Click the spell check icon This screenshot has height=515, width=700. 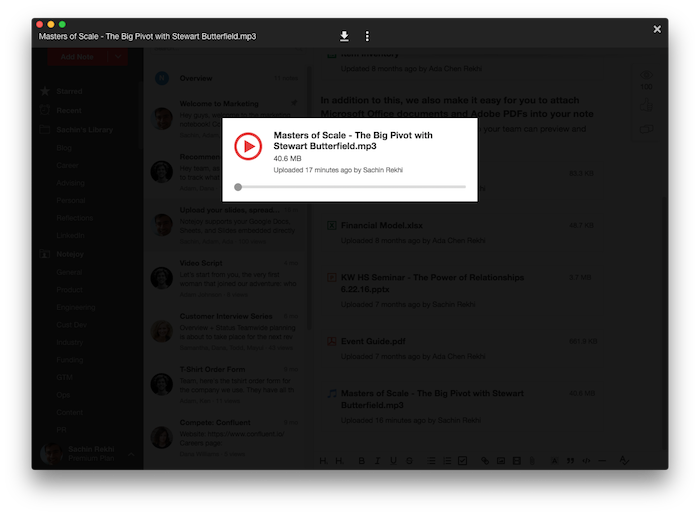tap(624, 461)
